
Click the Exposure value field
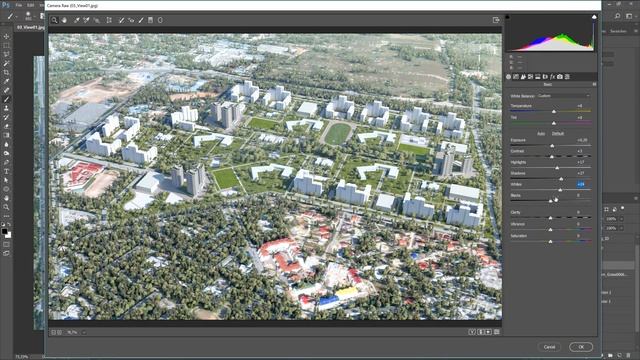coord(582,140)
